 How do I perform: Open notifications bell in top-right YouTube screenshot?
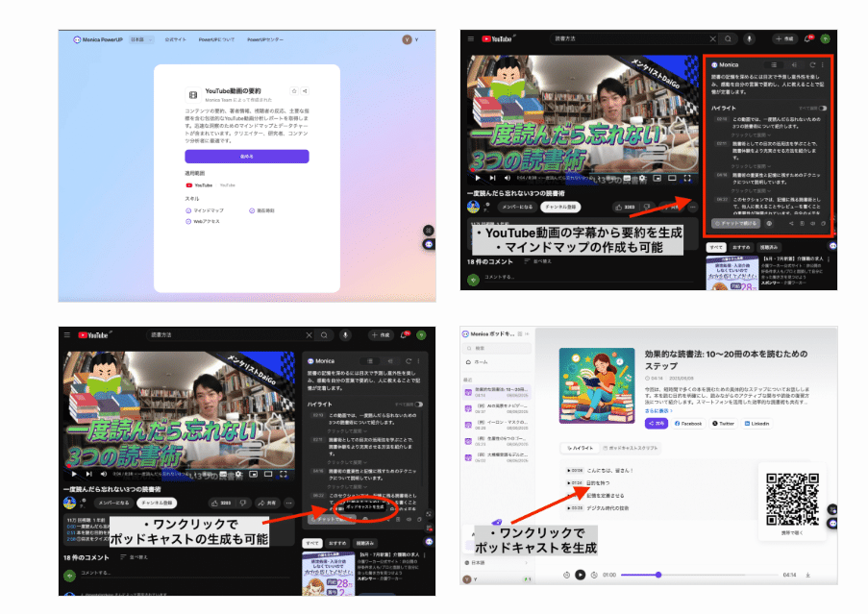(x=807, y=38)
